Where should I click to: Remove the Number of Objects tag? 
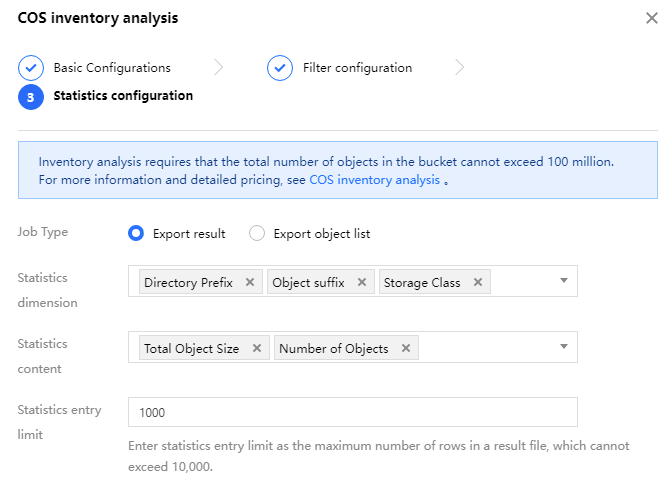[405, 349]
